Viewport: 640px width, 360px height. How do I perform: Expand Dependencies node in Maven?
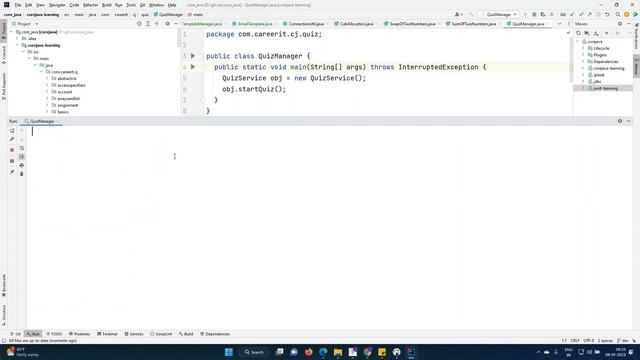point(583,62)
